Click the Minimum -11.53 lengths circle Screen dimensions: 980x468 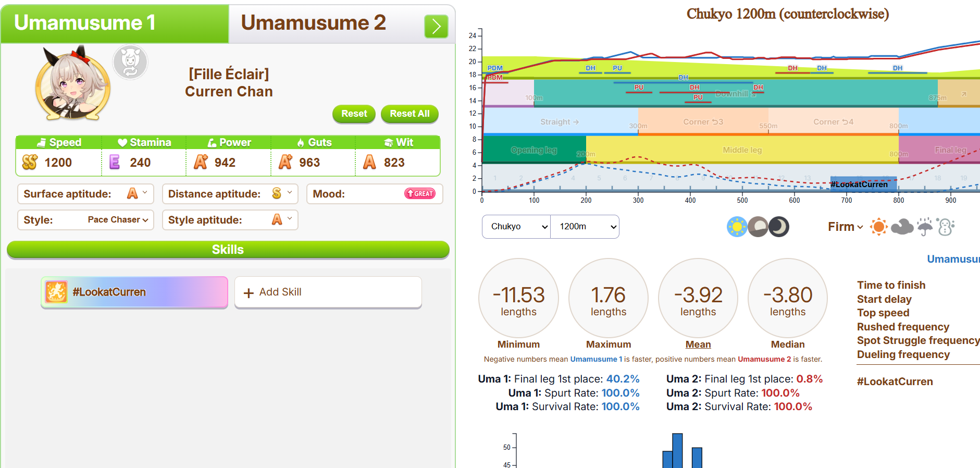pyautogui.click(x=518, y=299)
